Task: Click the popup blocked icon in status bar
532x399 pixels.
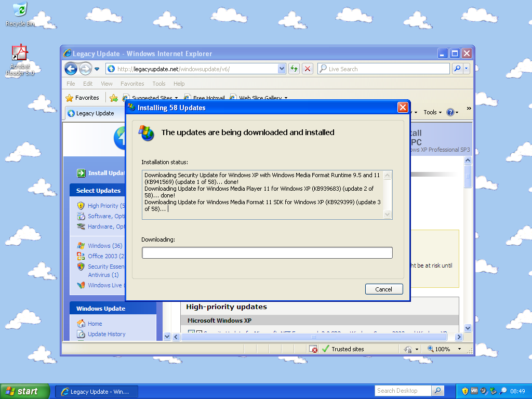Action: (x=313, y=349)
